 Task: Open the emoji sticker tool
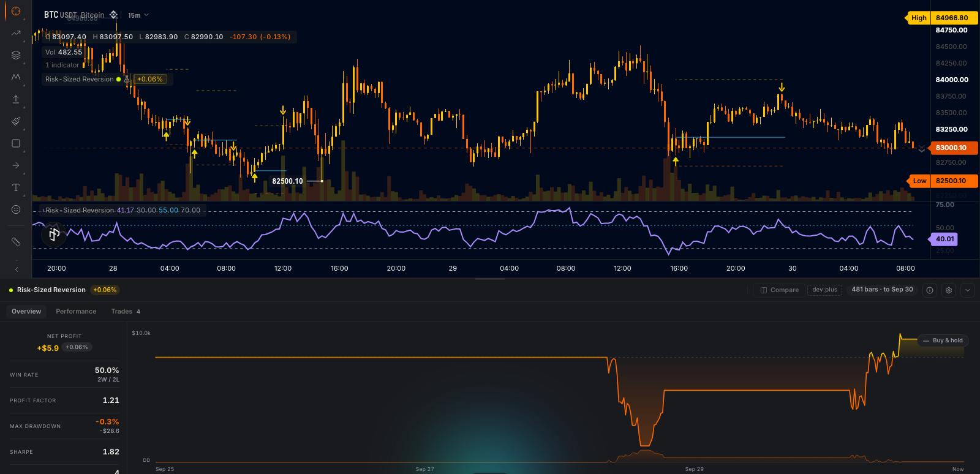click(16, 209)
